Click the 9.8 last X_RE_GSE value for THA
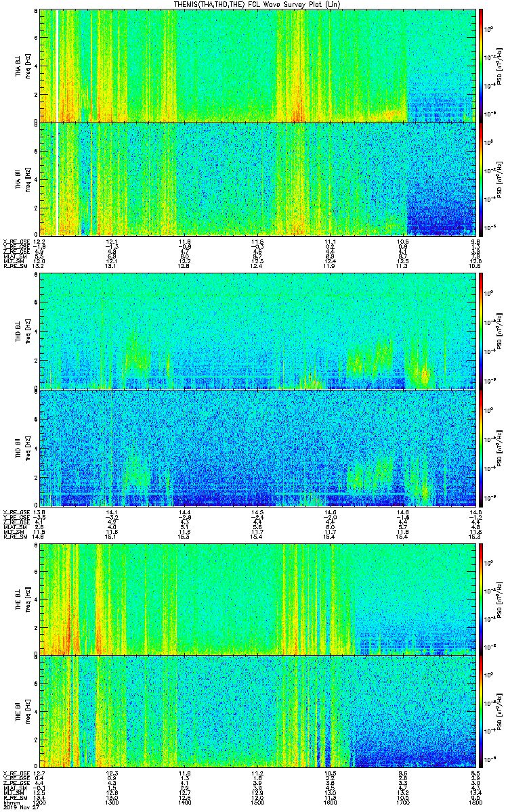Screen dimensions: 508x812 pos(475,242)
